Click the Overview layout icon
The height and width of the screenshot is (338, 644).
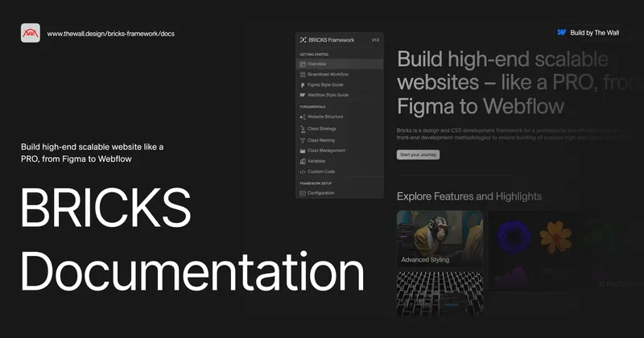coord(303,64)
